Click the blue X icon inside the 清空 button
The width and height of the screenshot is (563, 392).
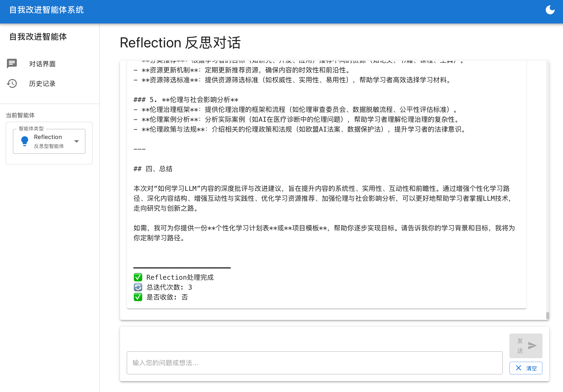point(519,368)
